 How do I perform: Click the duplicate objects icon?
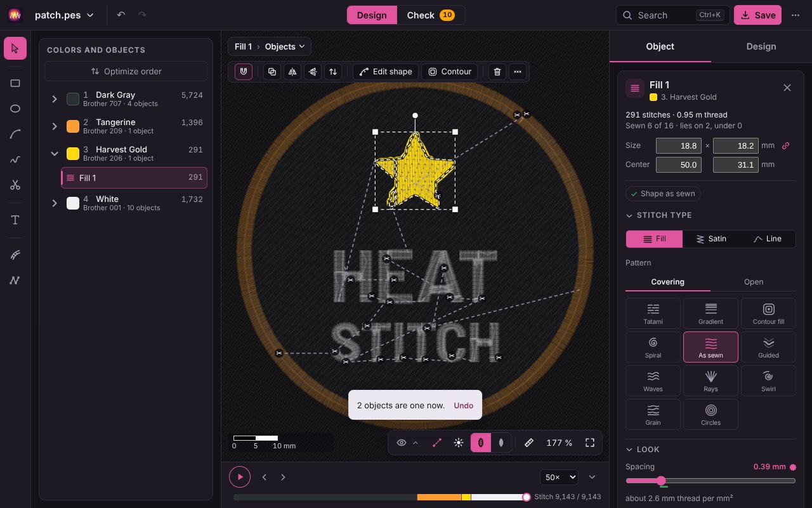coord(272,72)
